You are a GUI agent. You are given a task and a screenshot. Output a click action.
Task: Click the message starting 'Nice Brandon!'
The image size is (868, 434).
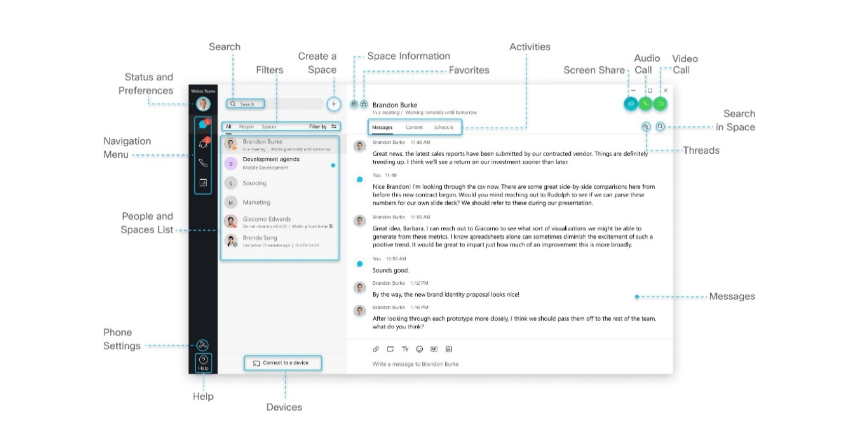514,195
